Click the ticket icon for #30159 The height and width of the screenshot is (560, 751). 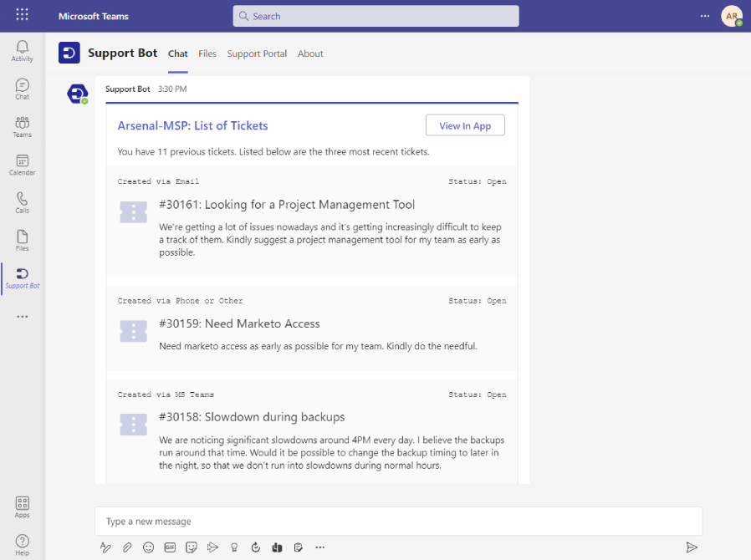tap(133, 331)
